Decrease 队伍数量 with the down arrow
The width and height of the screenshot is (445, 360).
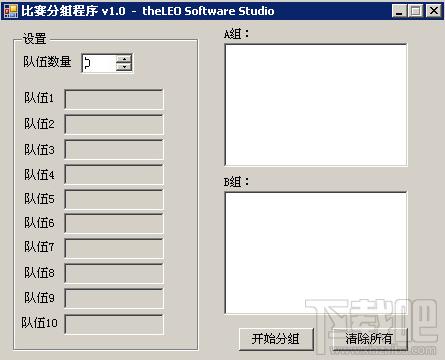[x=124, y=67]
